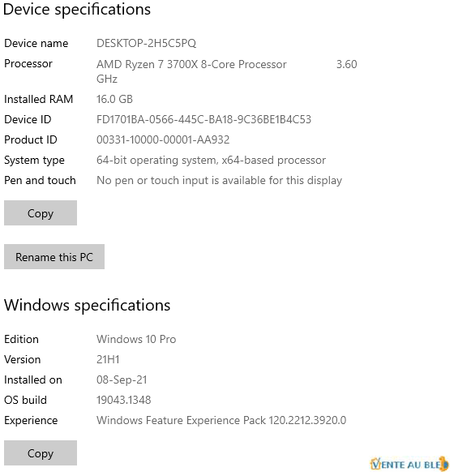This screenshot has height=476, width=454.
Task: Click the 3.60 GHz processor speed value
Action: pyautogui.click(x=346, y=64)
